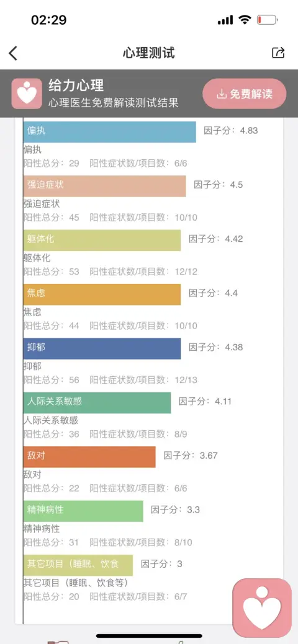Tap the share icon at top right

pos(278,53)
